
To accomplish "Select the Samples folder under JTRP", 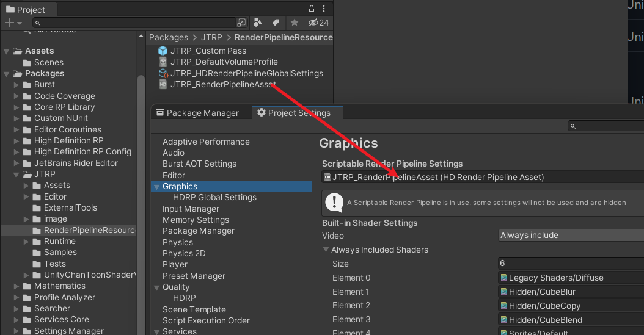I will 55,253.
